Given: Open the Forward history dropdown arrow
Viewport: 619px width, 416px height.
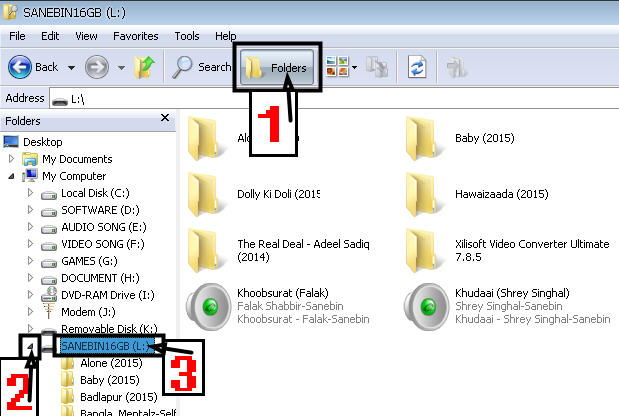Looking at the screenshot, I should pos(121,68).
